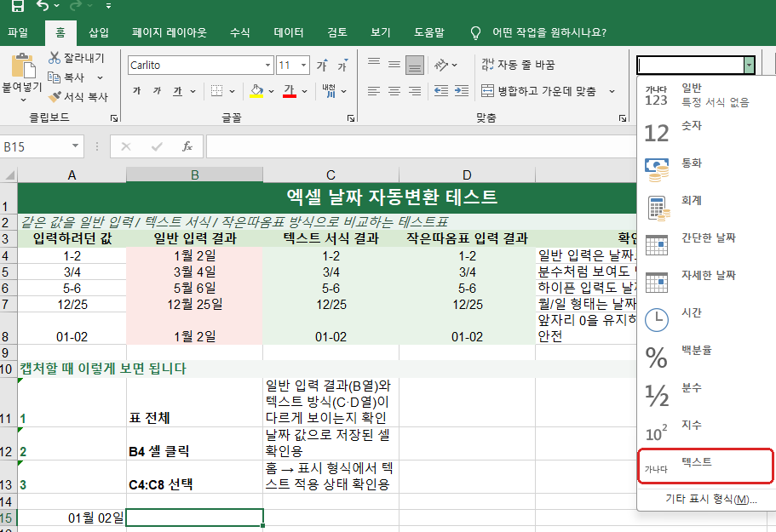This screenshot has height=532, width=776.
Task: Click cell B4 showing 1월 2일
Action: pos(194,255)
